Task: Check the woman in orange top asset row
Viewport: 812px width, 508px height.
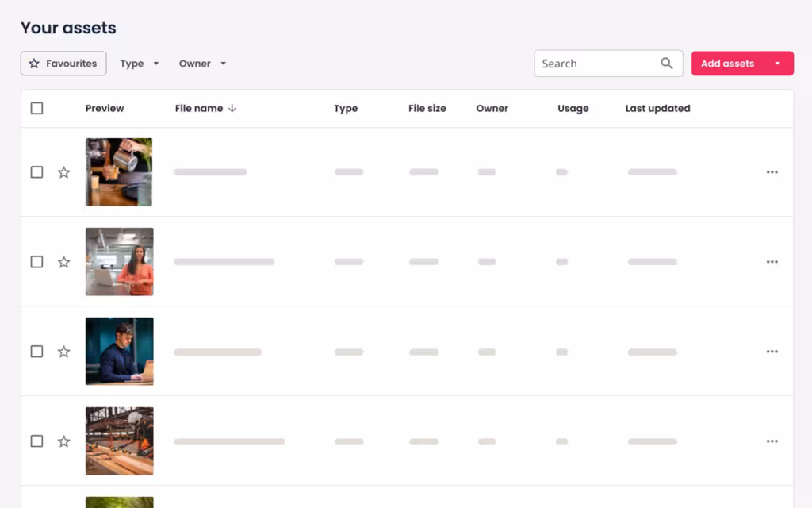Action: point(36,262)
